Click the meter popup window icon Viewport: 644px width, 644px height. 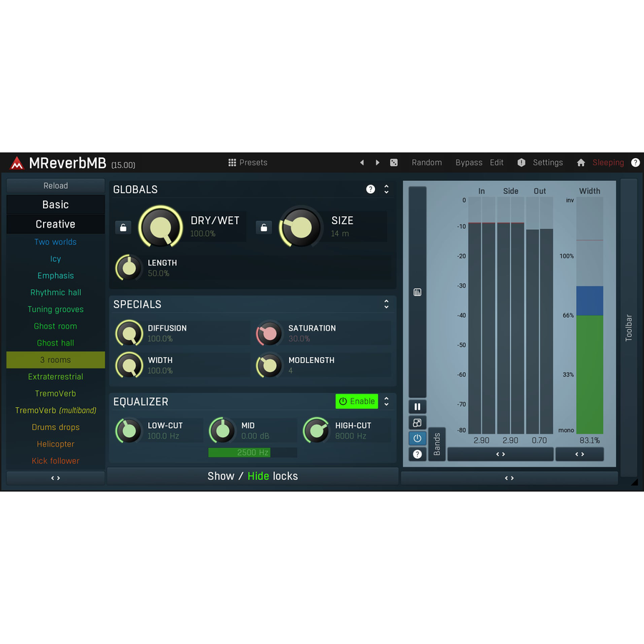pos(417,423)
